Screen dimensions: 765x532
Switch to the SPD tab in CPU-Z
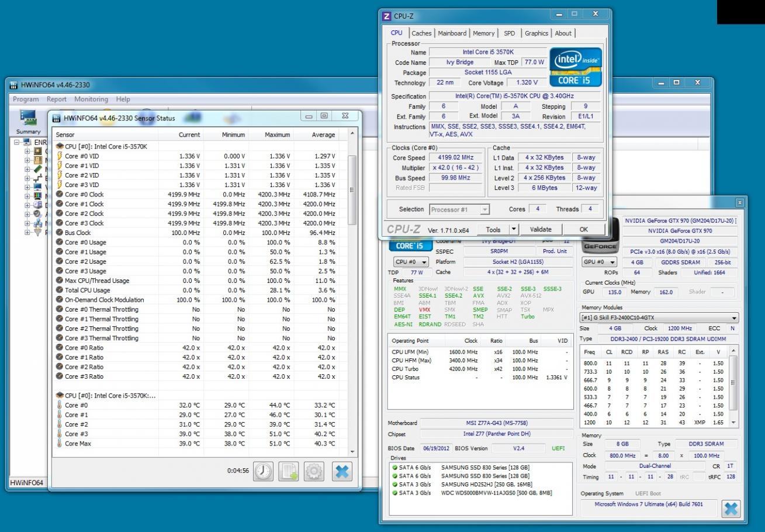(510, 33)
